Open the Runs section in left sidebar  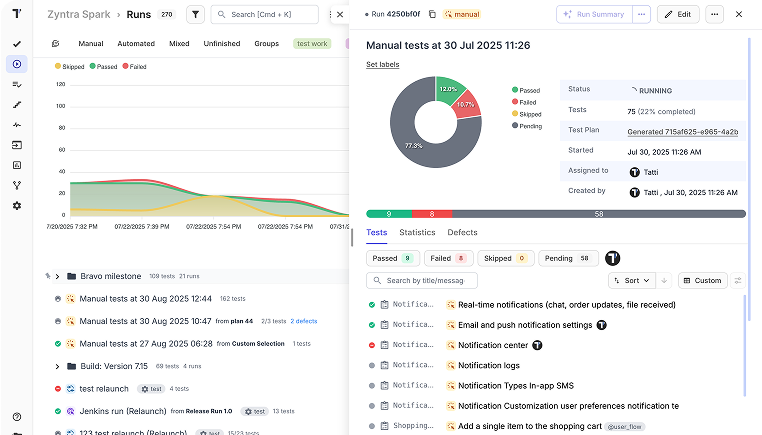coord(17,64)
